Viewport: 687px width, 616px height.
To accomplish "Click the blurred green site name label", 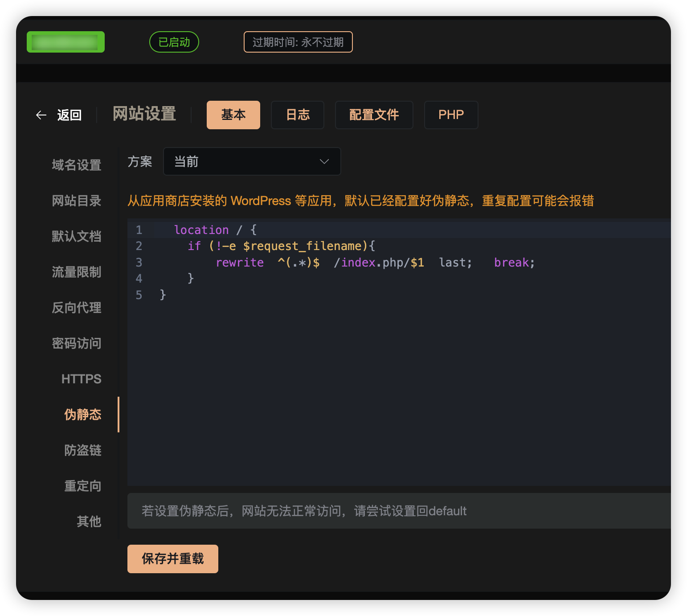I will pos(65,42).
